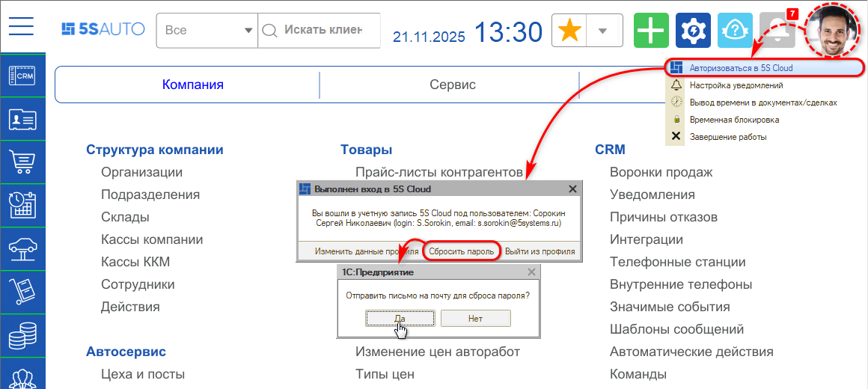Viewport: 868px width, 389px height.
Task: Open the Организации link
Action: click(x=141, y=172)
